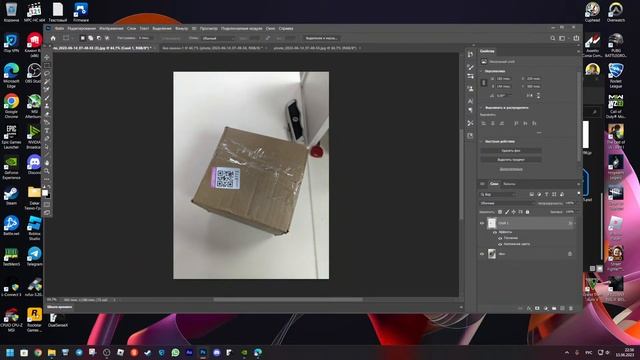Click the 'Слой 1' layer thumbnail
Image resolution: width=640 pixels, height=360 pixels.
point(492,223)
